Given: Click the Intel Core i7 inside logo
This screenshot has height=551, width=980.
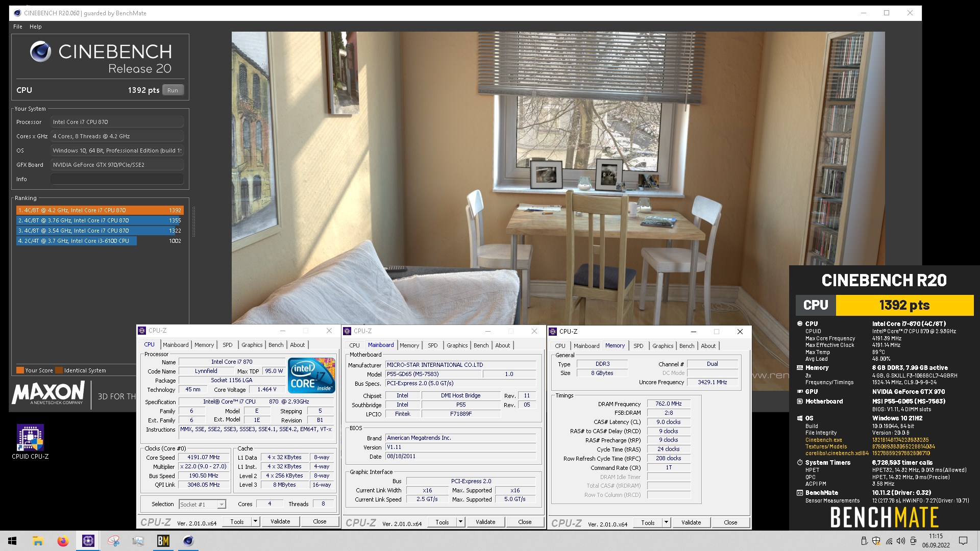Looking at the screenshot, I should 311,375.
